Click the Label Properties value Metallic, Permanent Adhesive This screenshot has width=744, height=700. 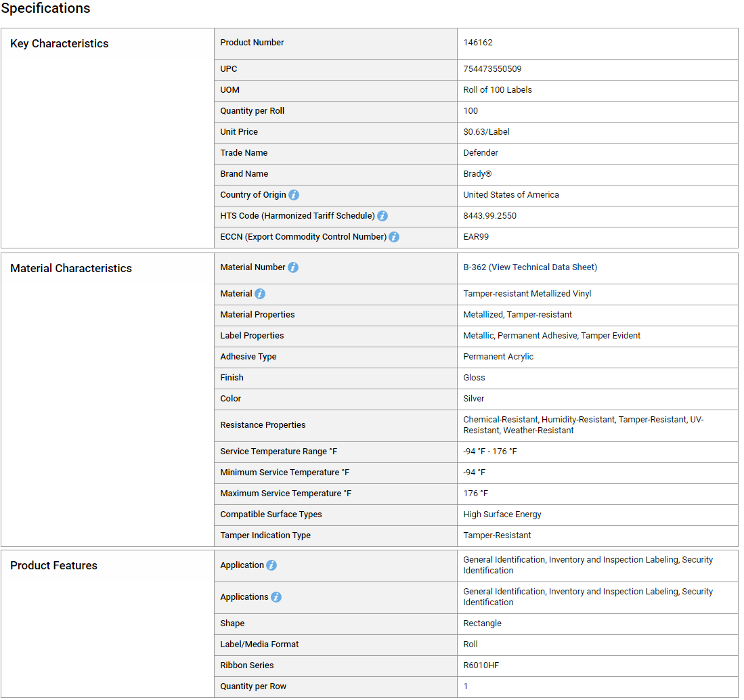(552, 336)
